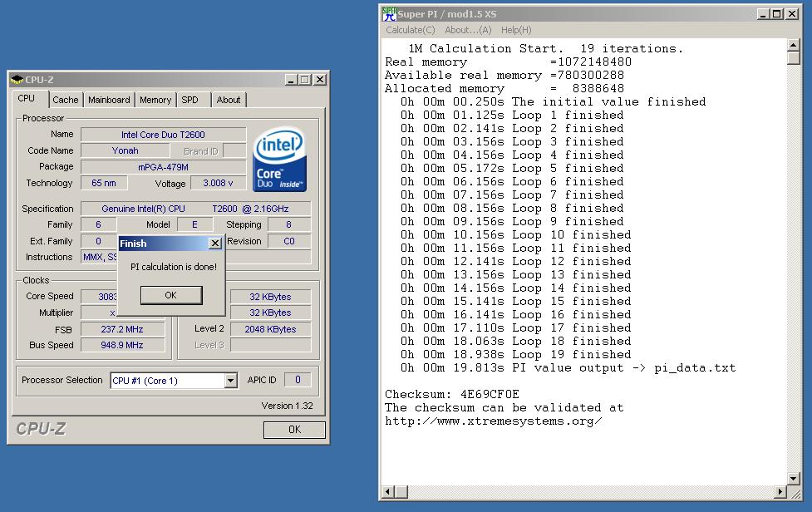This screenshot has width=812, height=512.
Task: Open the About...(A) menu
Action: point(468,30)
